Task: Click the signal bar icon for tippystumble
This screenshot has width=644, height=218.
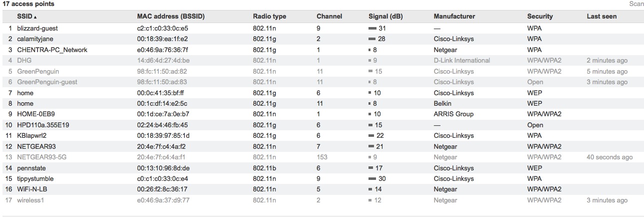Action: pyautogui.click(x=372, y=179)
